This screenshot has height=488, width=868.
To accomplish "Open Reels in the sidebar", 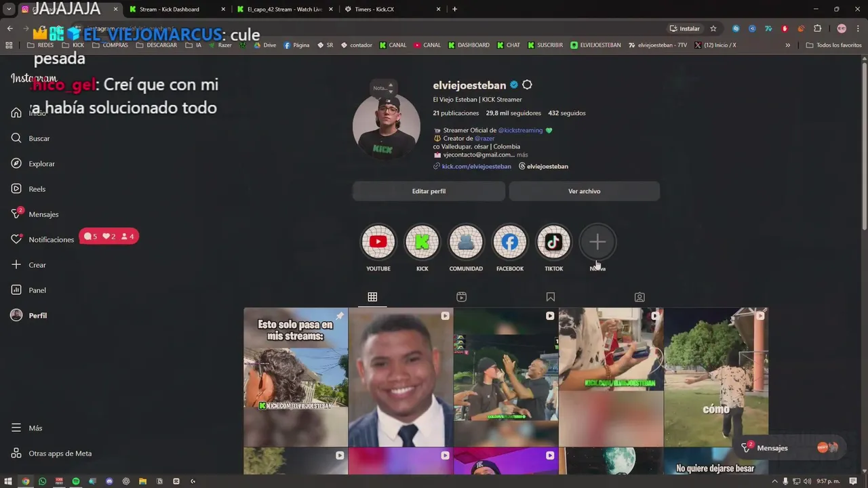I will (28, 189).
